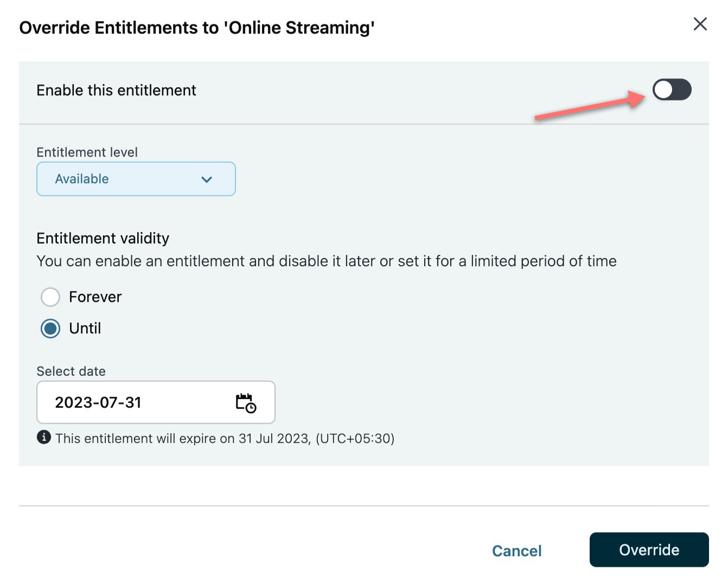
Task: Click the Override button
Action: tap(649, 550)
